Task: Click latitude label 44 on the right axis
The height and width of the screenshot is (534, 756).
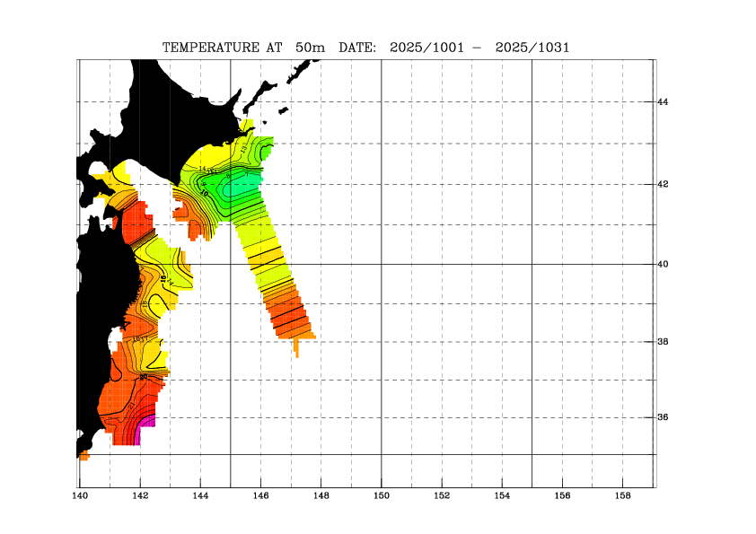Action: pos(663,102)
